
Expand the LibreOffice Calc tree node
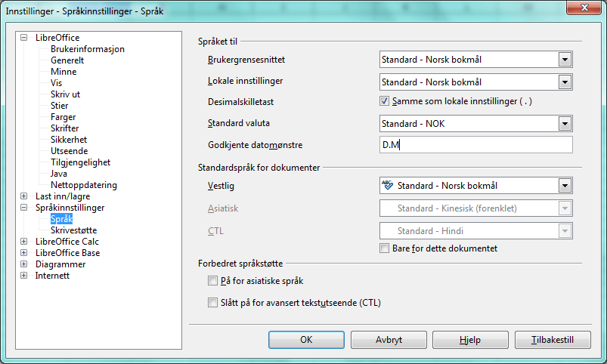[24, 242]
